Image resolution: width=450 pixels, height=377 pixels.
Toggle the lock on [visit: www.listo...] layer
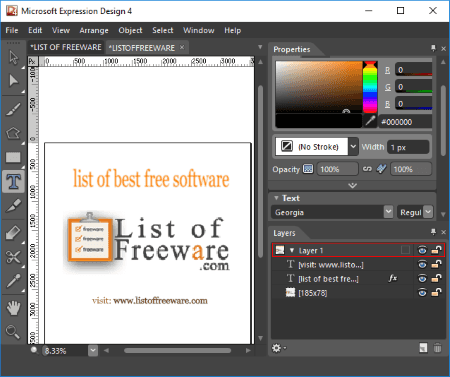(x=436, y=264)
